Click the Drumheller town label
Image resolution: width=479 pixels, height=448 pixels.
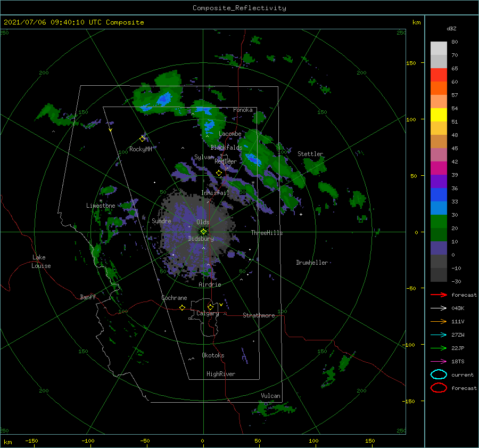point(312,263)
